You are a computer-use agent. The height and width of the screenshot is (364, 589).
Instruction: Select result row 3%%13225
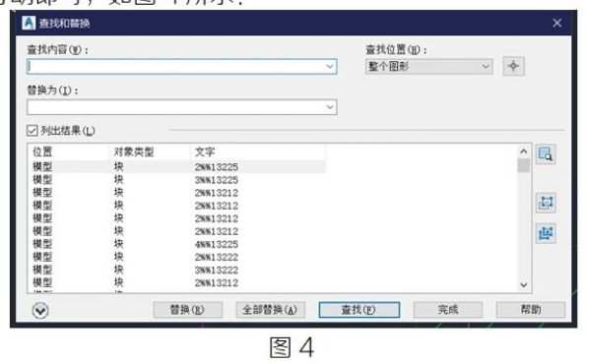click(x=177, y=180)
